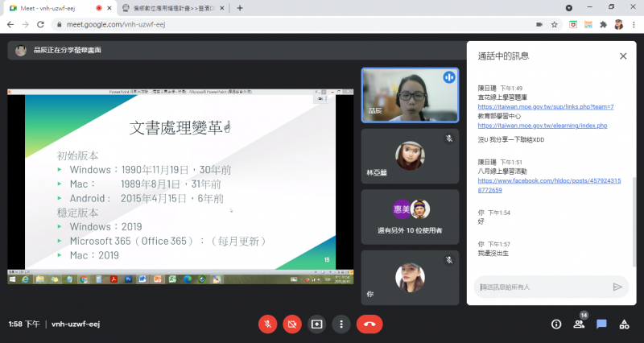This screenshot has height=343, width=644.
Task: Click the message input field
Action: tap(539, 287)
